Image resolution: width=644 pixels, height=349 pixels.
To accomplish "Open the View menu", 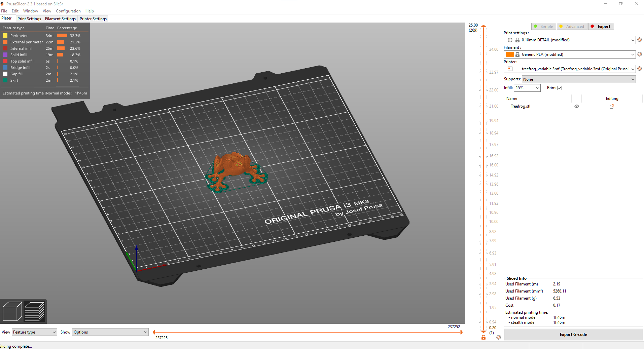I will [47, 11].
